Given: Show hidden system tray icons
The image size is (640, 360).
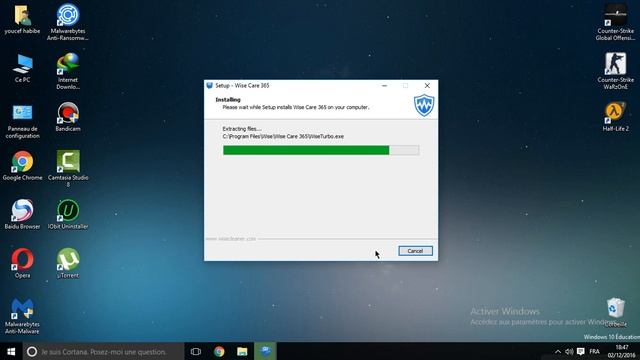Looking at the screenshot, I should tap(558, 351).
